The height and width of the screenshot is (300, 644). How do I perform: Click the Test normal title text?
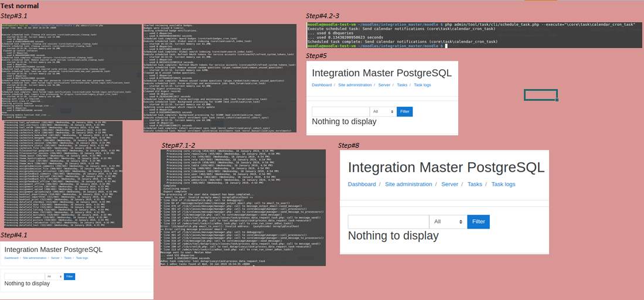pos(20,6)
